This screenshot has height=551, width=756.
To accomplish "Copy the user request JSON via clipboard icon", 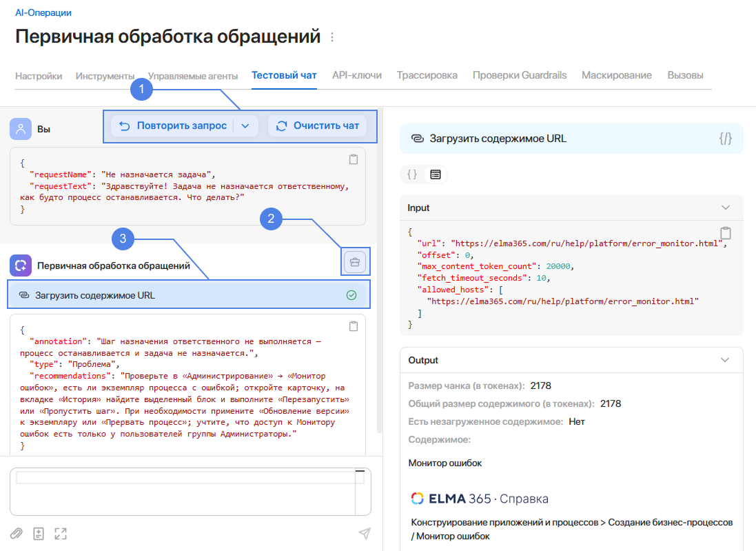I will click(x=354, y=159).
